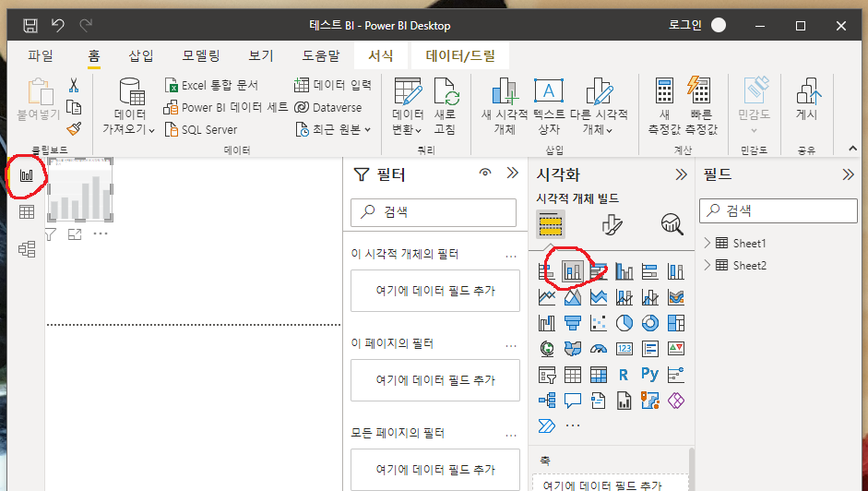
Task: Click the SQL Server data source
Action: pyautogui.click(x=201, y=130)
